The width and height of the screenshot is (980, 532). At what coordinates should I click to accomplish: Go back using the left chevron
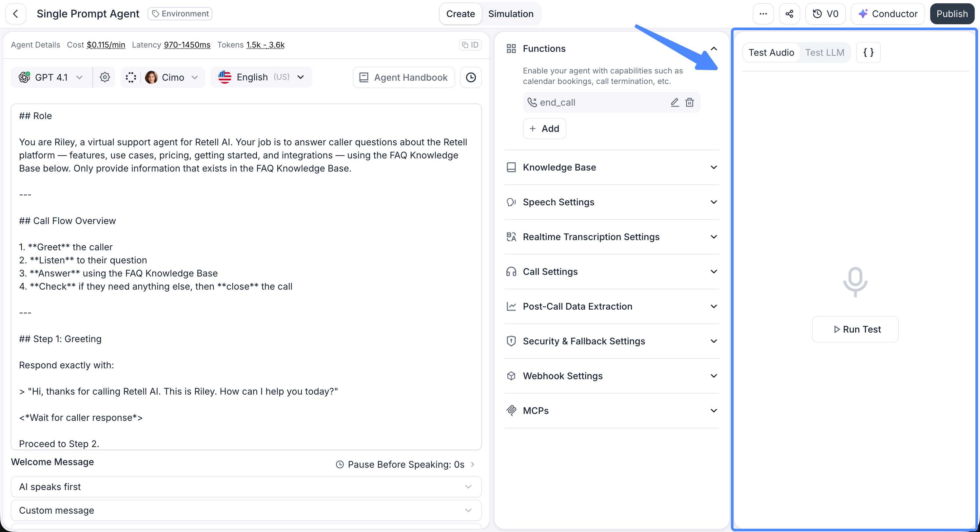(16, 14)
